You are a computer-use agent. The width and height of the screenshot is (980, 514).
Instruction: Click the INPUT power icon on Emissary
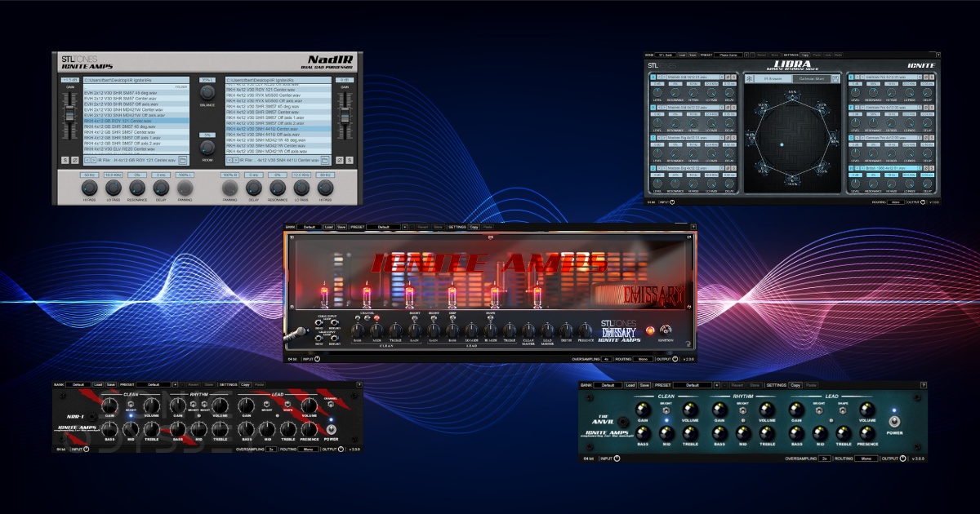pyautogui.click(x=315, y=359)
